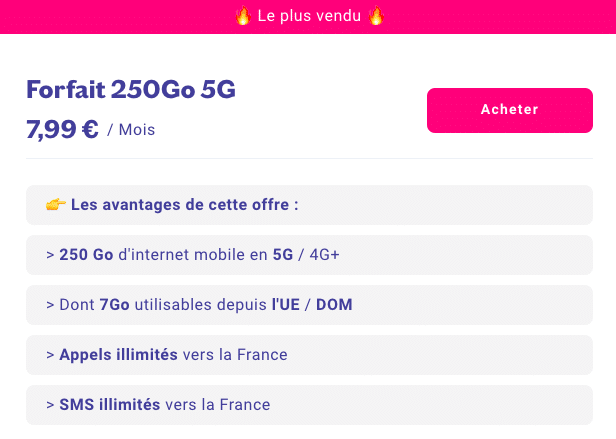
Task: Click "vers la France" in the SMS row
Action: click(x=217, y=404)
